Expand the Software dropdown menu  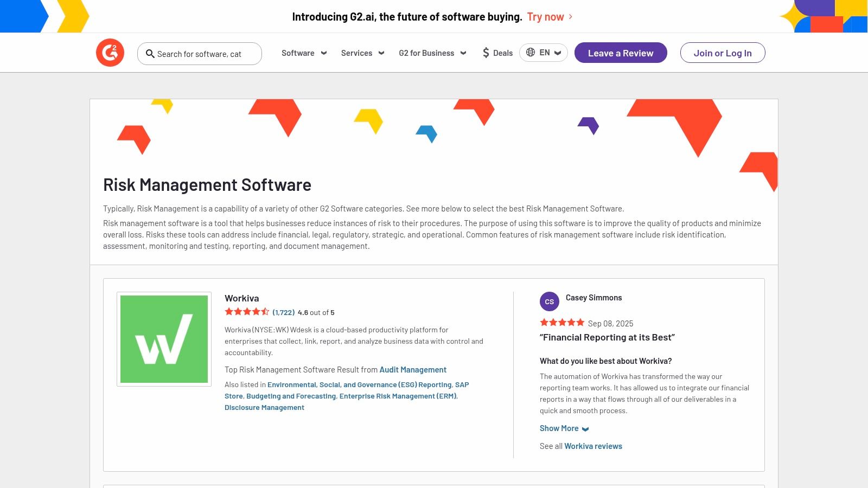[304, 53]
